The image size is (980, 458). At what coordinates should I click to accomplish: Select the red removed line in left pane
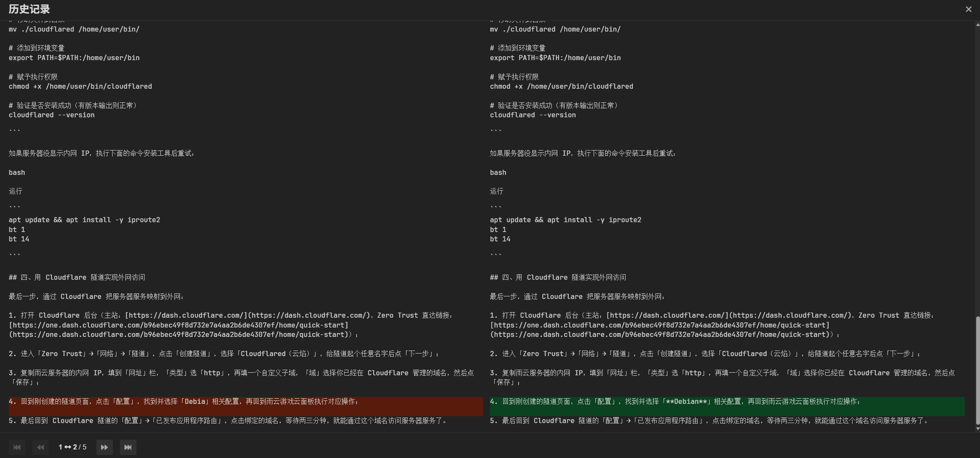click(x=183, y=402)
